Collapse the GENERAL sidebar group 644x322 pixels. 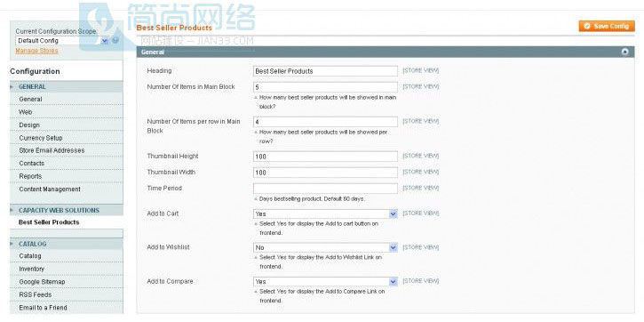point(66,87)
